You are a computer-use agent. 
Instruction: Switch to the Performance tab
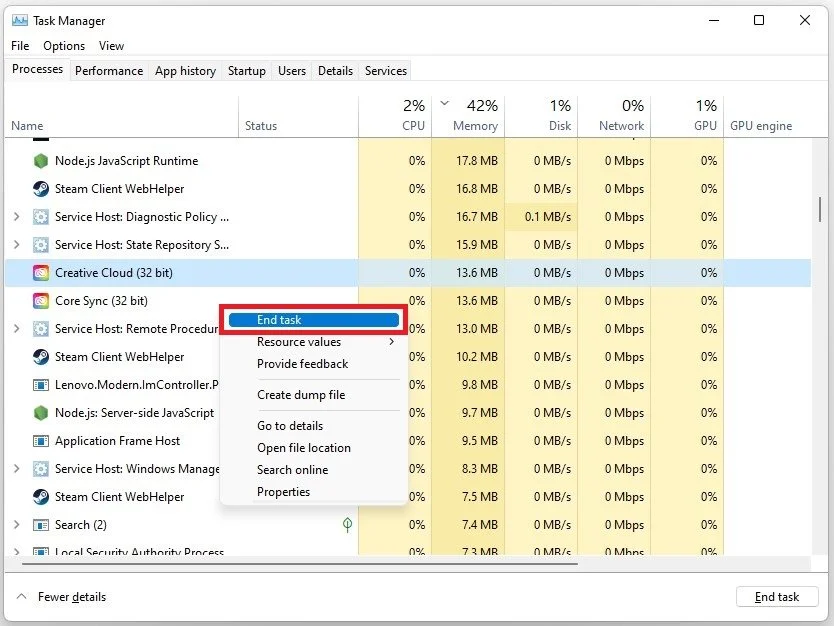pos(108,70)
